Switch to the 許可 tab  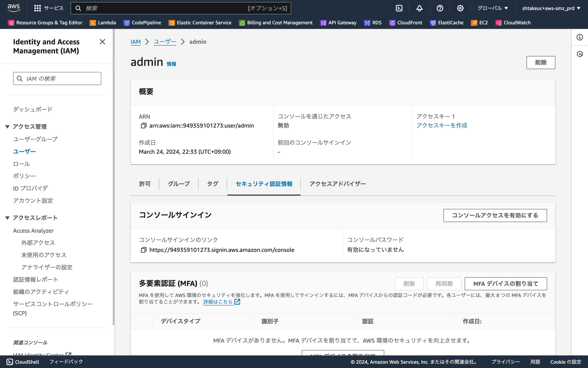coord(145,184)
